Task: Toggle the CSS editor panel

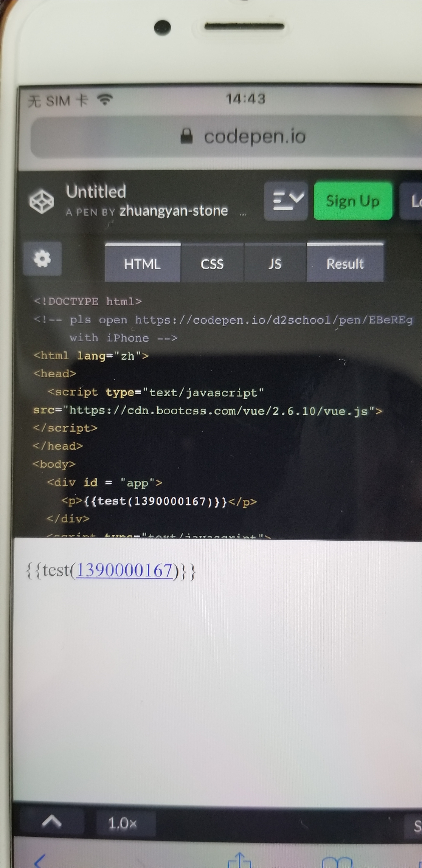Action: pos(212,264)
